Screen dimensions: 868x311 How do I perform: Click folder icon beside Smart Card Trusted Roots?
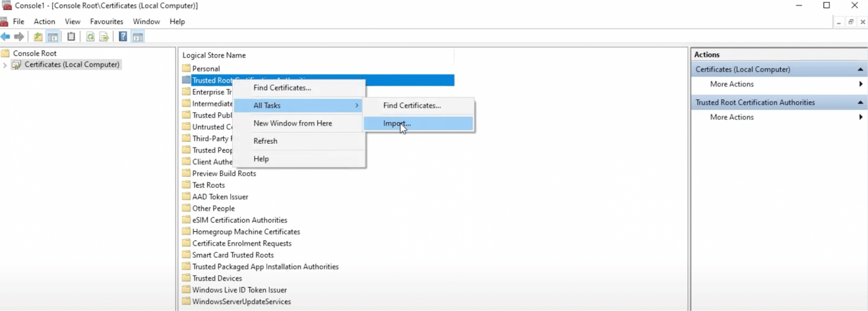187,255
